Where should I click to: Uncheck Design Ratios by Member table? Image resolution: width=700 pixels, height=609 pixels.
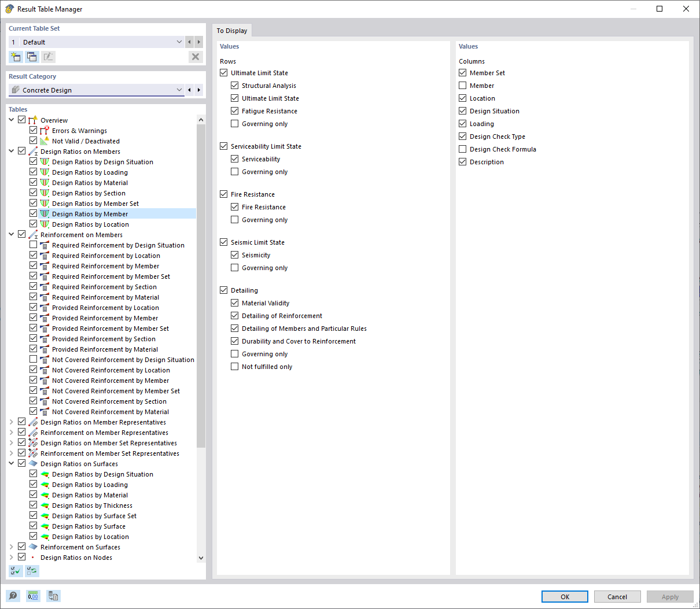[34, 214]
